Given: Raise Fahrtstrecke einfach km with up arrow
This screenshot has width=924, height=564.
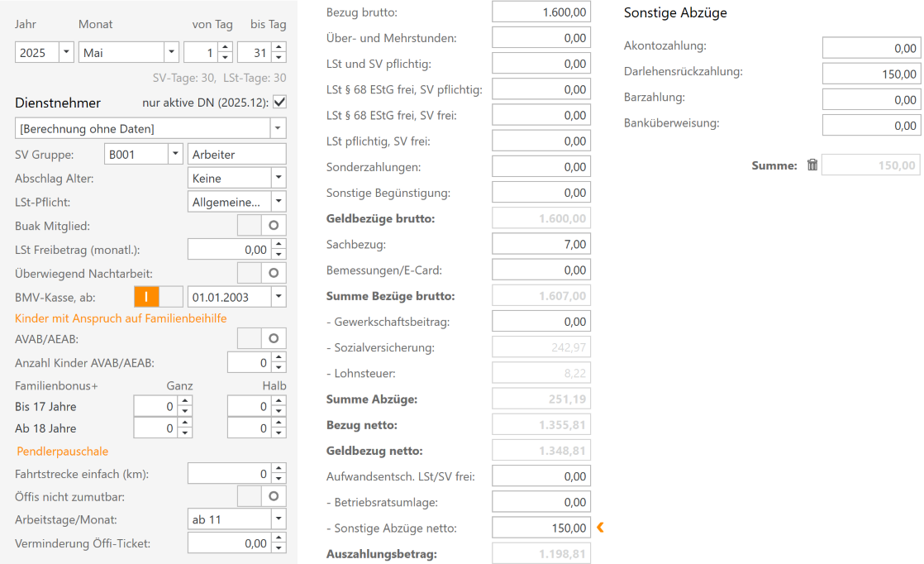Looking at the screenshot, I should coord(279,470).
